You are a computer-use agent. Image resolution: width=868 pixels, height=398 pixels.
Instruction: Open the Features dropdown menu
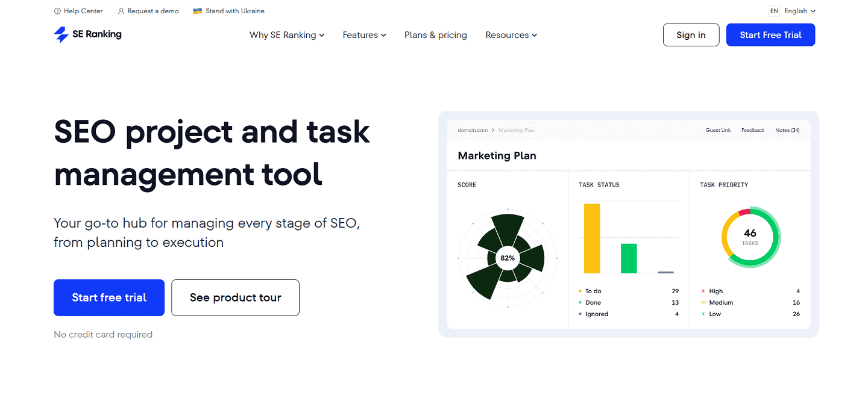click(364, 35)
